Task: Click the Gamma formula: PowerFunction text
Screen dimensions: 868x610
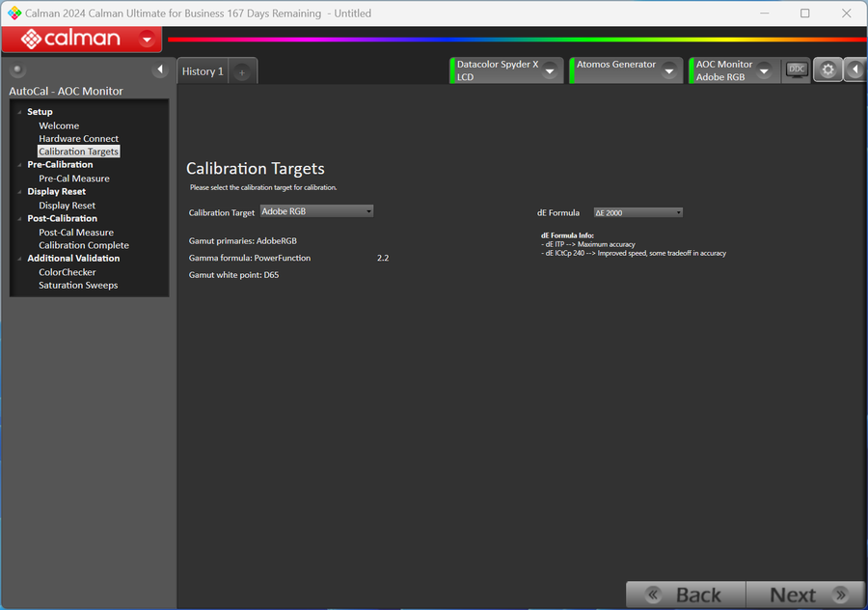Action: (250, 258)
